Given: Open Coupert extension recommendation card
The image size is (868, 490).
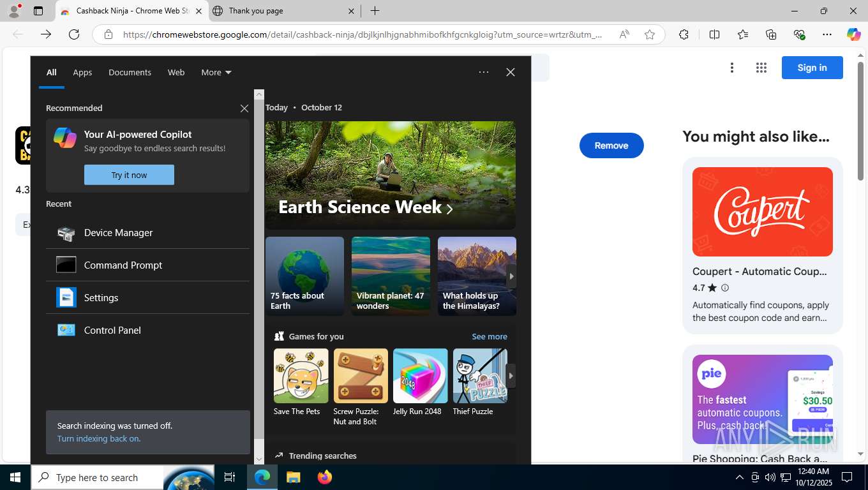Looking at the screenshot, I should [x=763, y=246].
